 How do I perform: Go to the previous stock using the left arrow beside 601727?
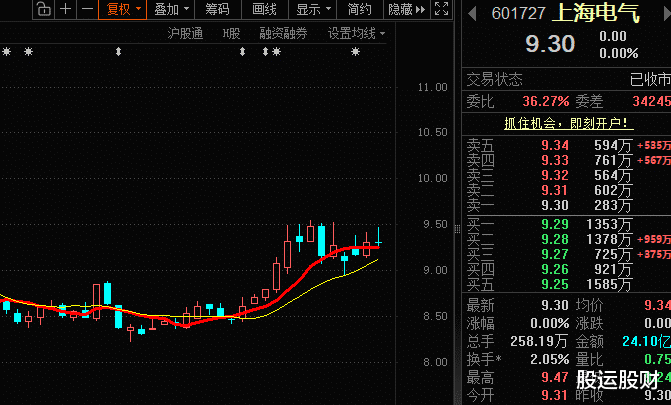click(x=472, y=14)
